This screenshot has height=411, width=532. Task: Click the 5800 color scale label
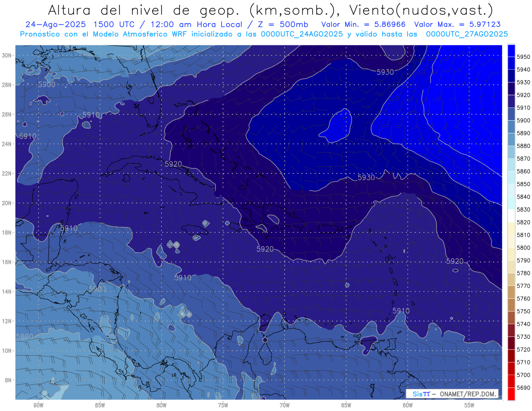[x=524, y=247]
